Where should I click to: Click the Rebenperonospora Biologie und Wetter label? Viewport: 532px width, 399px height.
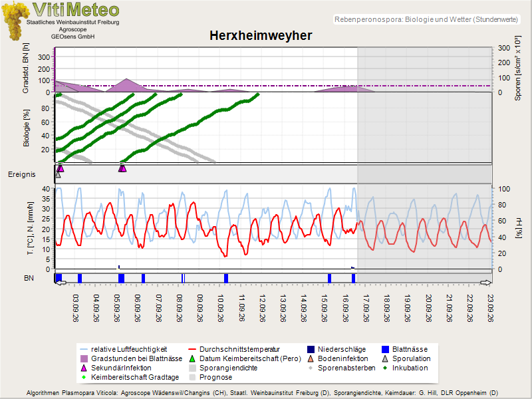tap(426, 19)
